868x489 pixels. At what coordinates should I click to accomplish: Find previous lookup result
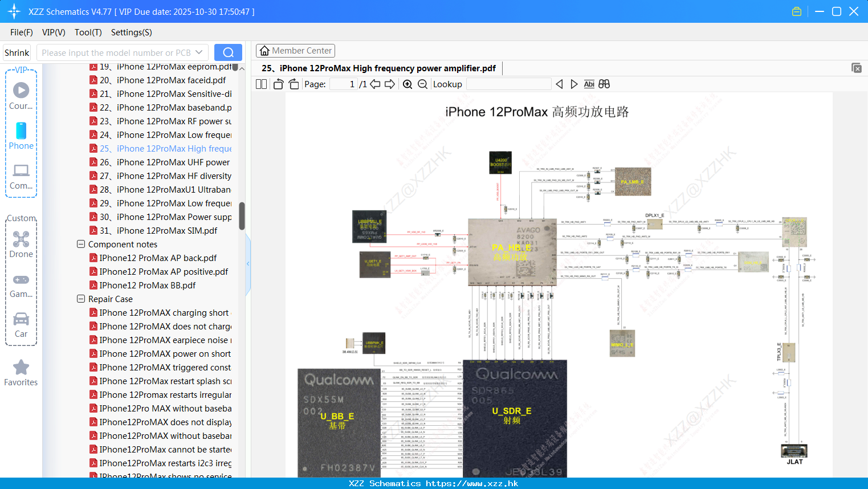point(559,84)
